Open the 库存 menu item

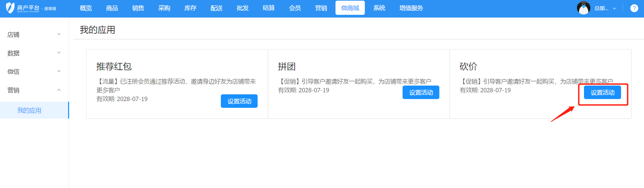pyautogui.click(x=190, y=8)
